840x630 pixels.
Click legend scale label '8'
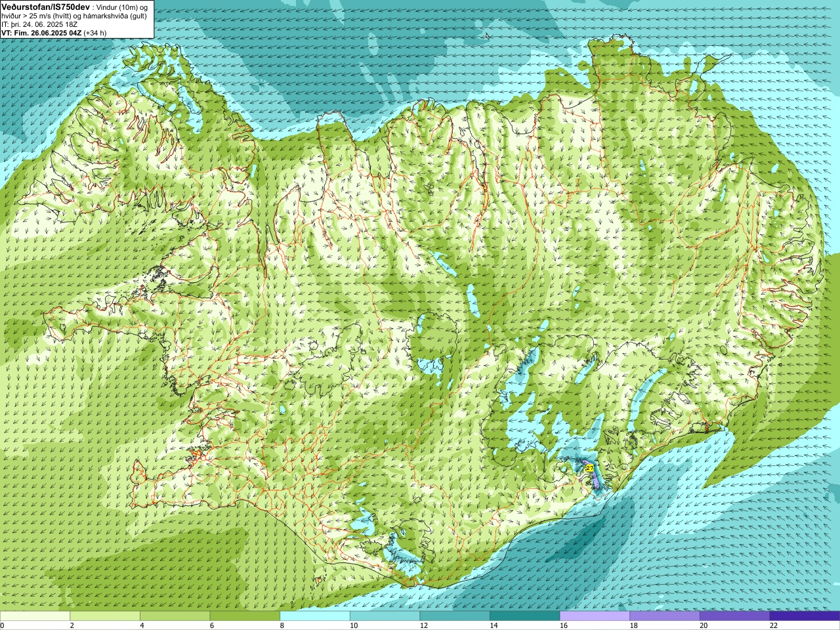click(x=282, y=625)
